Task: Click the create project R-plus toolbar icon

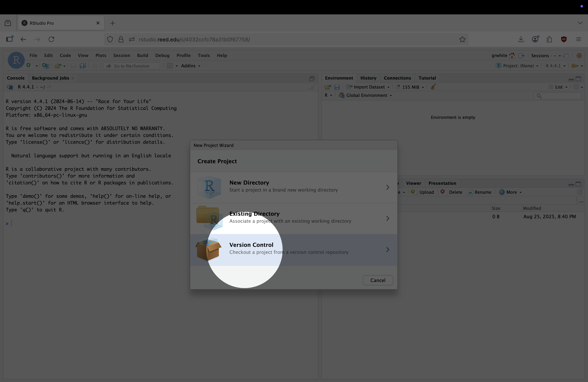Action: tap(45, 66)
